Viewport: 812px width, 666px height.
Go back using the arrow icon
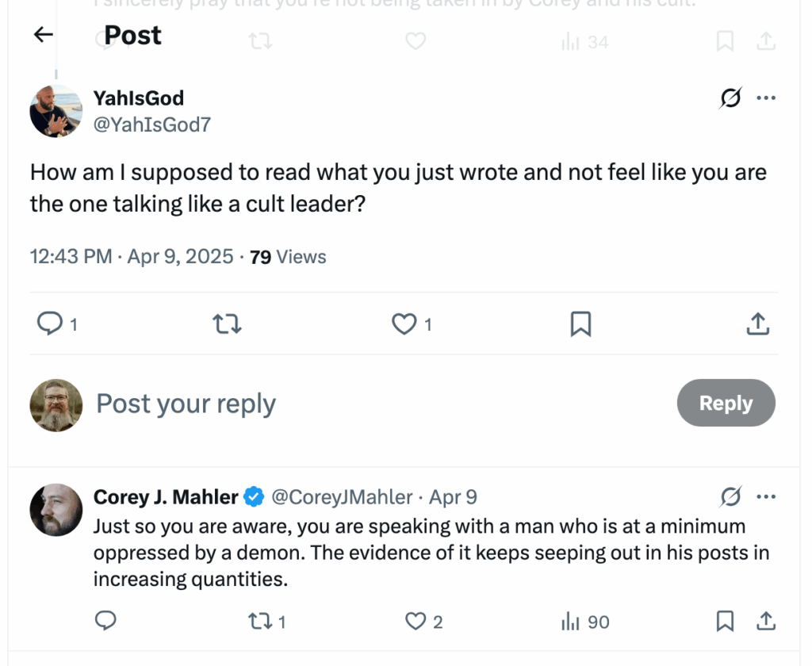tap(43, 34)
